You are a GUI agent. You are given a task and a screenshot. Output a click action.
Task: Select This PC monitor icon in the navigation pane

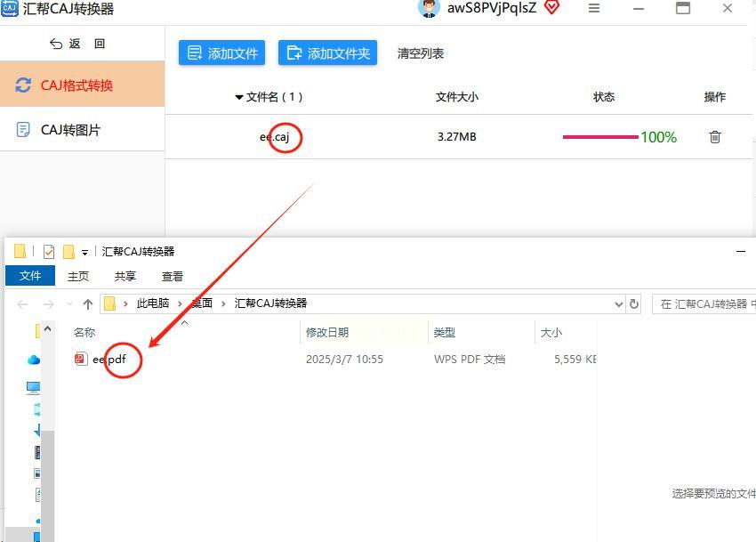tap(33, 387)
